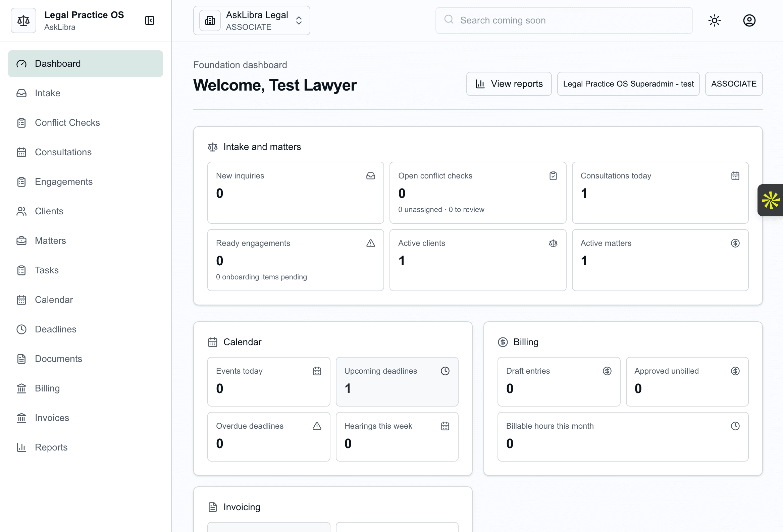Click the ASSOCIATE role badge in header
This screenshot has width=783, height=532.
click(x=733, y=84)
